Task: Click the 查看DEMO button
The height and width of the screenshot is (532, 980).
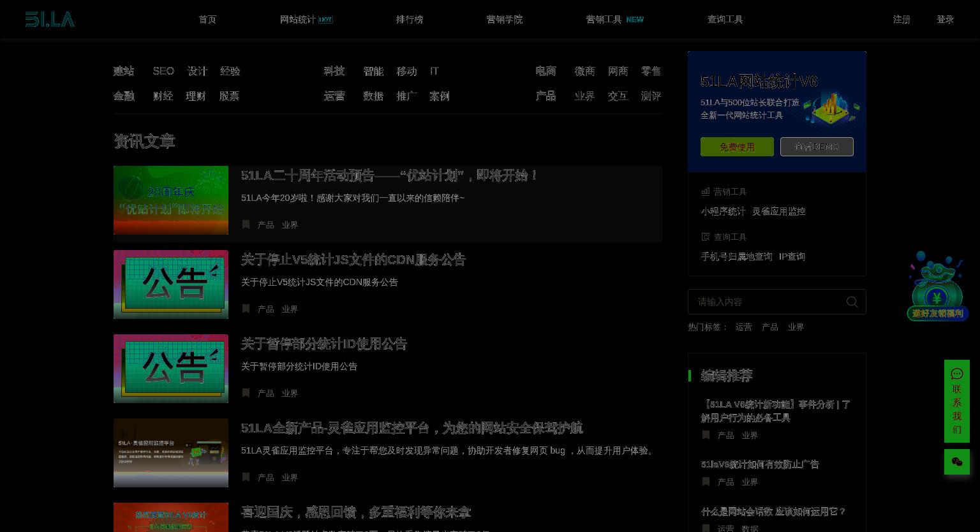Action: (x=817, y=147)
